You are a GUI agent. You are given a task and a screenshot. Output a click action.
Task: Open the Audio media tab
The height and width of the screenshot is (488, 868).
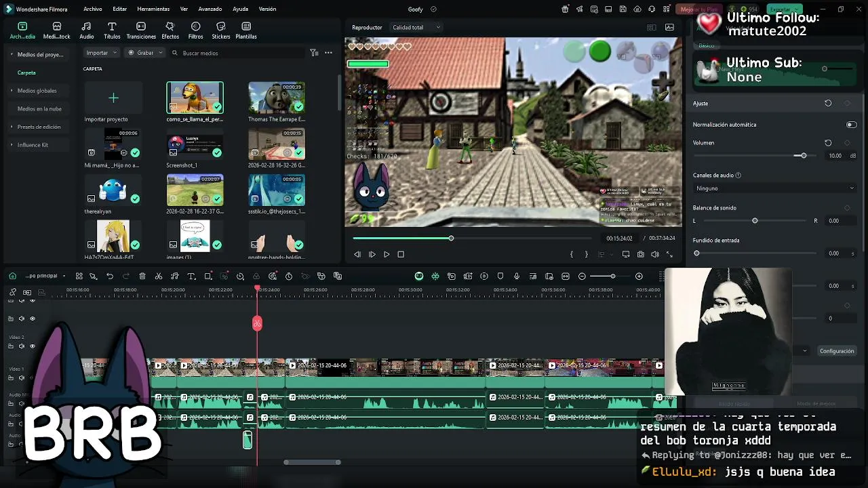tap(86, 30)
